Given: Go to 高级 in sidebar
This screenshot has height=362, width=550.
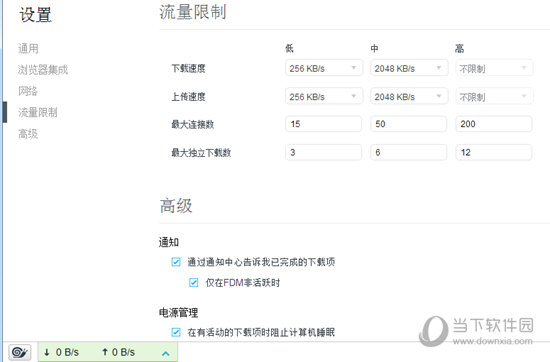Looking at the screenshot, I should coord(28,134).
